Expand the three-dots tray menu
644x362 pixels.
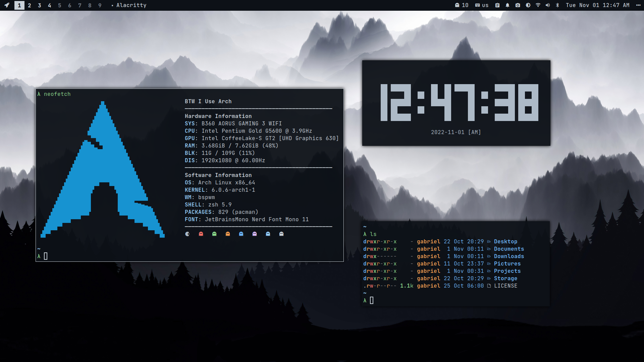638,5
